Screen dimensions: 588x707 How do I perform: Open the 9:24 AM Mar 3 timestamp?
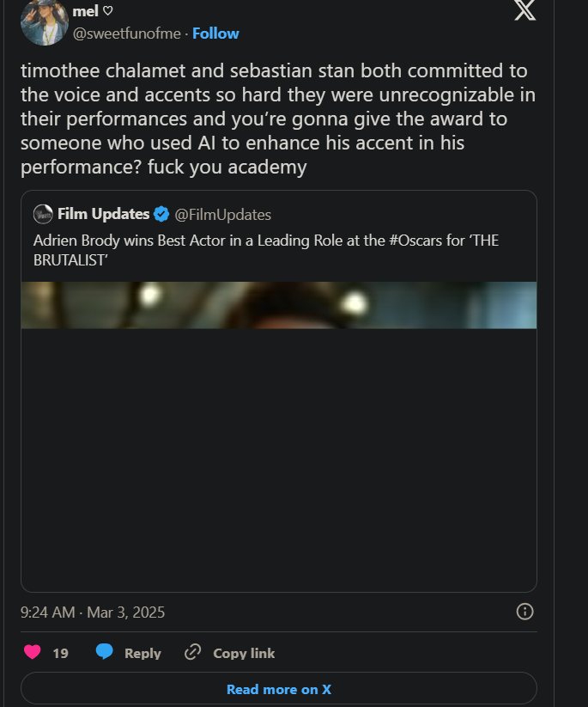tap(93, 613)
